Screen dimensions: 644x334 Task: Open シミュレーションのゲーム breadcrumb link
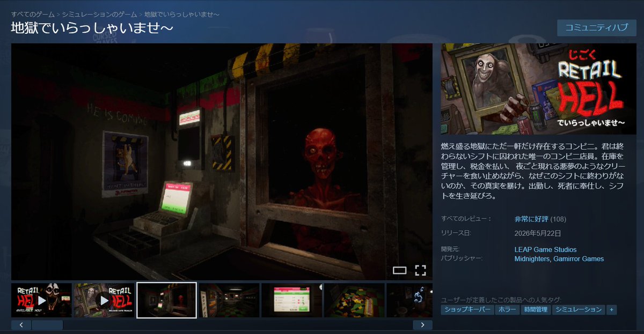coord(99,14)
